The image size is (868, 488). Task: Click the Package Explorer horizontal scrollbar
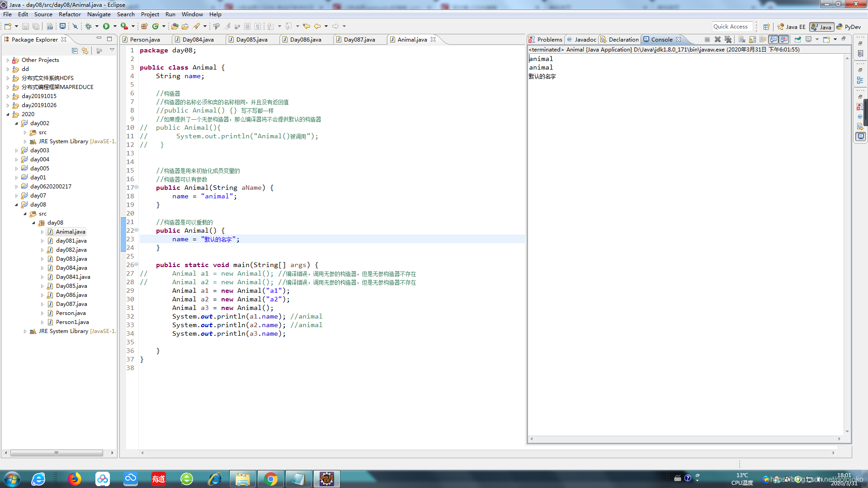click(x=57, y=453)
